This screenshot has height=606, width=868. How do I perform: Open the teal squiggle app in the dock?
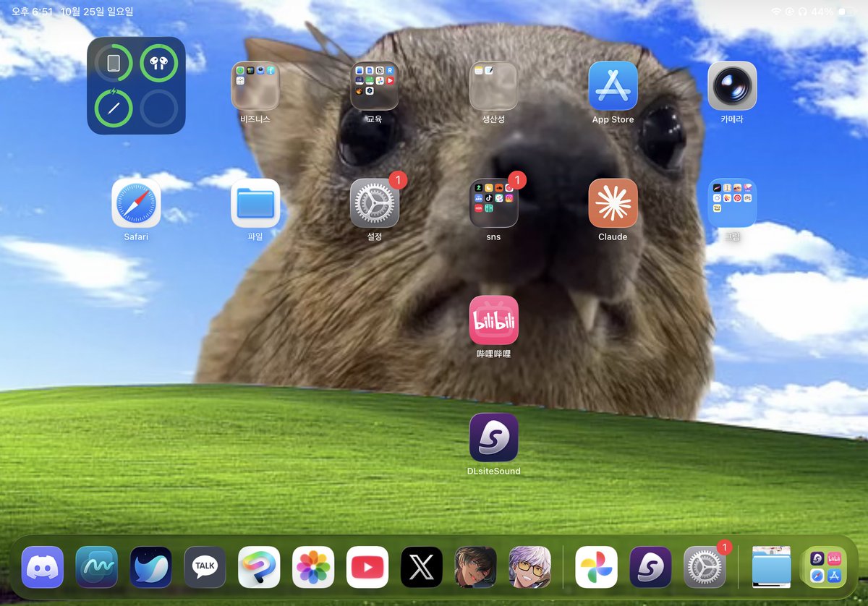(97, 567)
